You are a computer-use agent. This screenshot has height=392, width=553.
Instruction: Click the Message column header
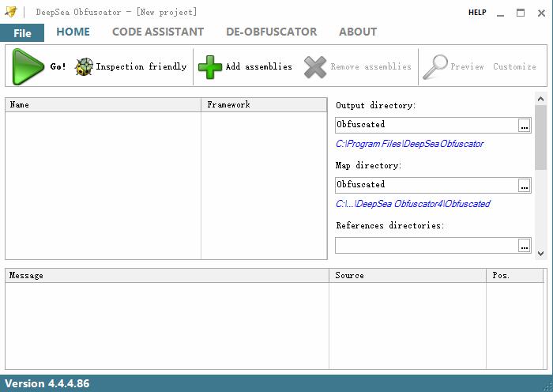pyautogui.click(x=167, y=276)
